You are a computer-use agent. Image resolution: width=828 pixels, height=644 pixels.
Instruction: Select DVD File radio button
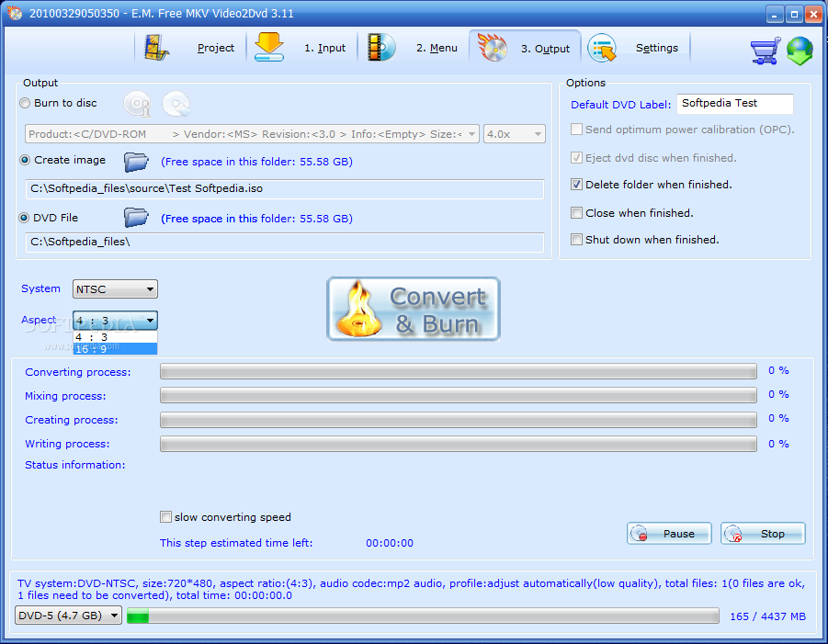tap(24, 218)
